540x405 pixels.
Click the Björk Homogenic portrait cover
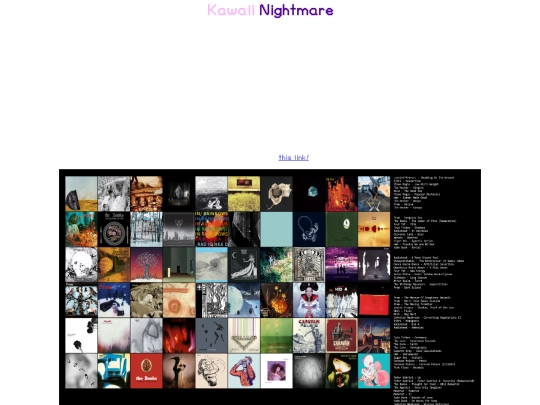[309, 300]
